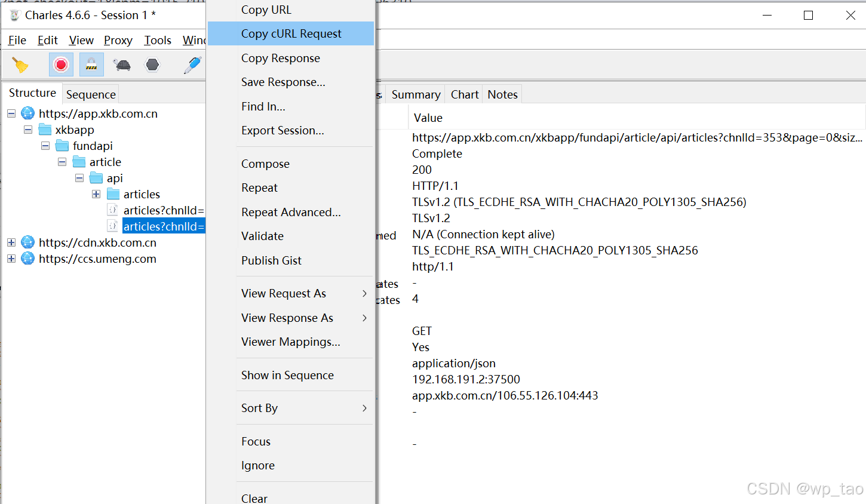Click the articles folder icon
This screenshot has width=866, height=504.
[x=113, y=194]
